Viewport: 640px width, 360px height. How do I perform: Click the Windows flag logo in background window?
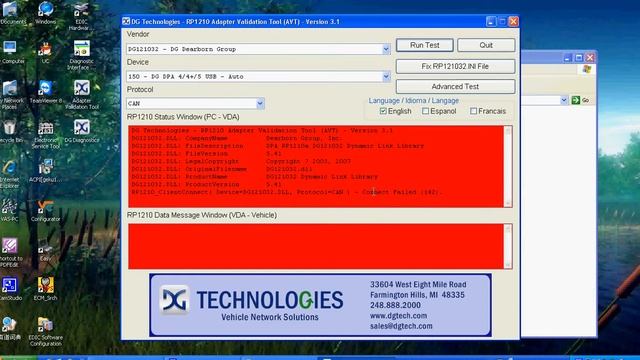click(587, 69)
